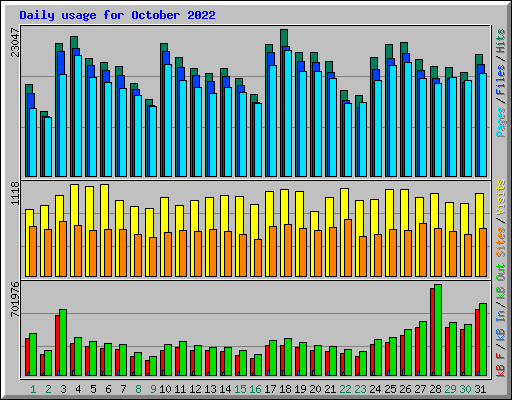The image size is (512, 400).
Task: Click day label 26 on the x-axis
Action: tap(405, 389)
